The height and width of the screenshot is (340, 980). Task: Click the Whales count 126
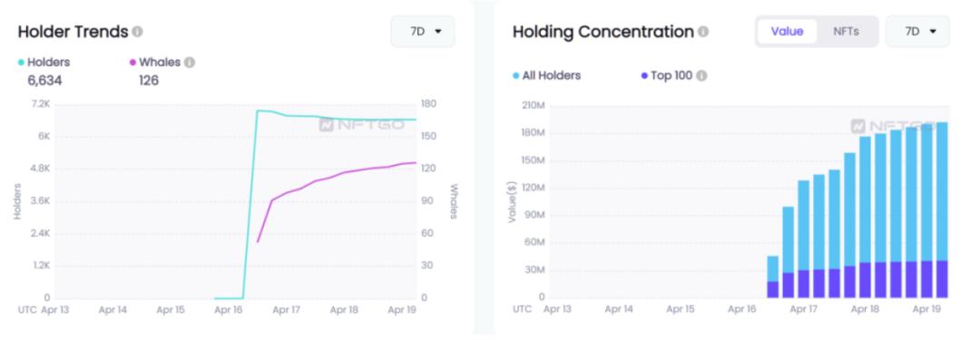click(149, 80)
